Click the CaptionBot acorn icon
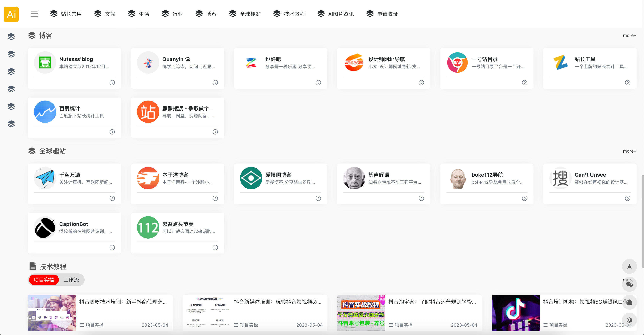The height and width of the screenshot is (335, 644). point(45,227)
